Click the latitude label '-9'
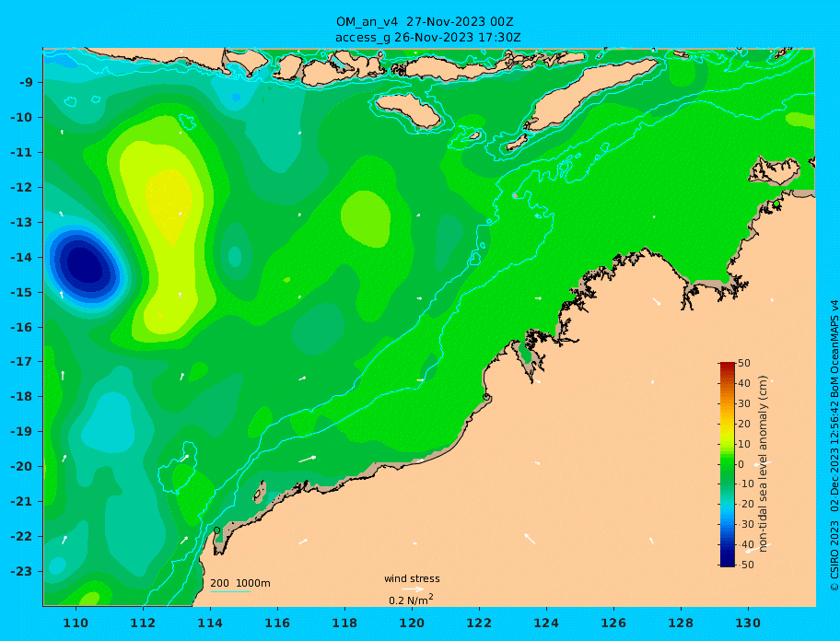Viewport: 840px width, 641px height. click(x=25, y=83)
